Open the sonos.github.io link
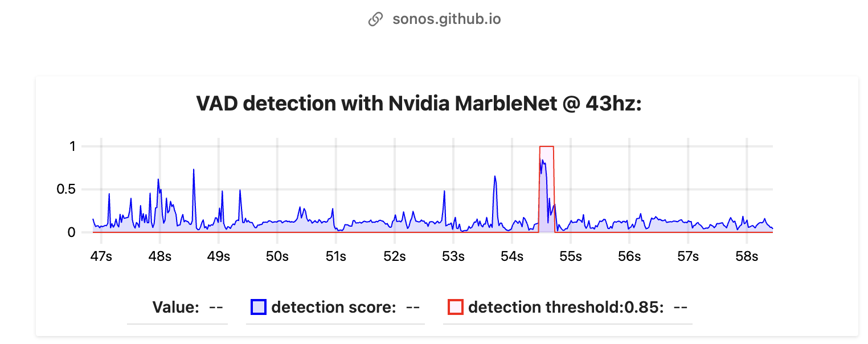Image resolution: width=868 pixels, height=344 pixels. (x=446, y=19)
